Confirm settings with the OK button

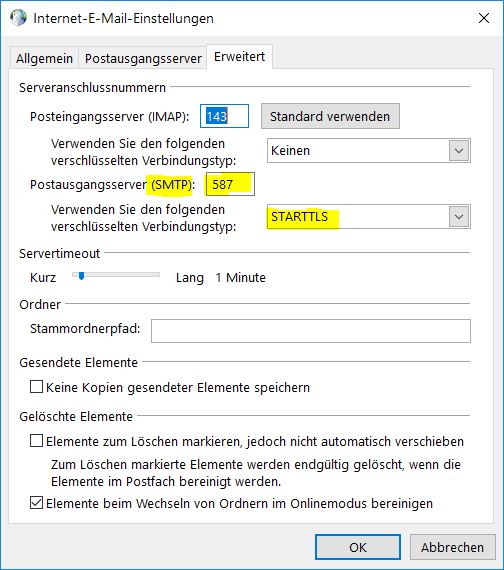(x=358, y=547)
